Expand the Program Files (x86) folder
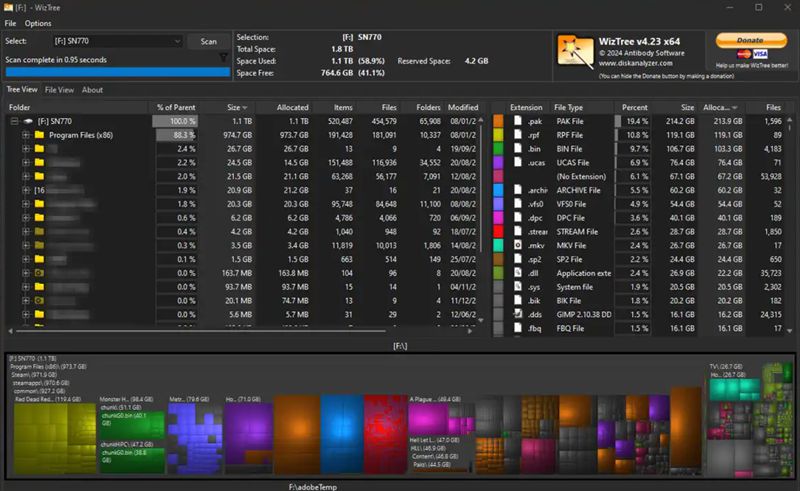The height and width of the screenshot is (491, 800). pos(26,134)
